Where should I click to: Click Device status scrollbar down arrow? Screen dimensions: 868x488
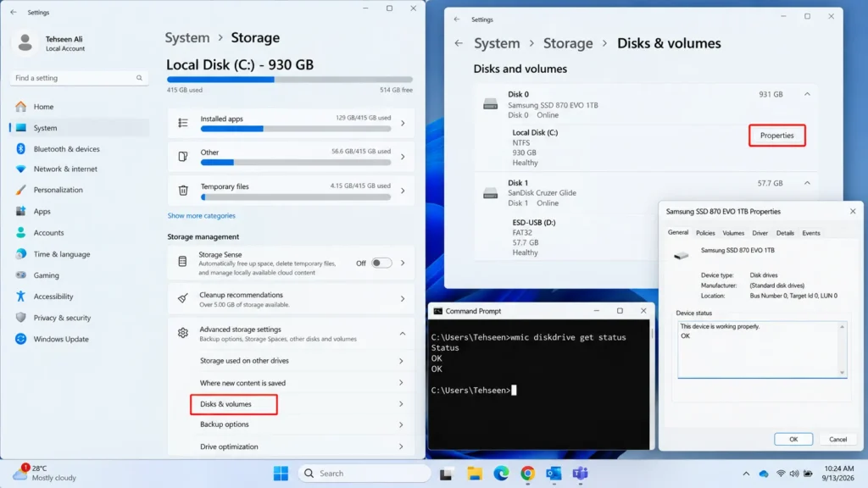(x=842, y=373)
